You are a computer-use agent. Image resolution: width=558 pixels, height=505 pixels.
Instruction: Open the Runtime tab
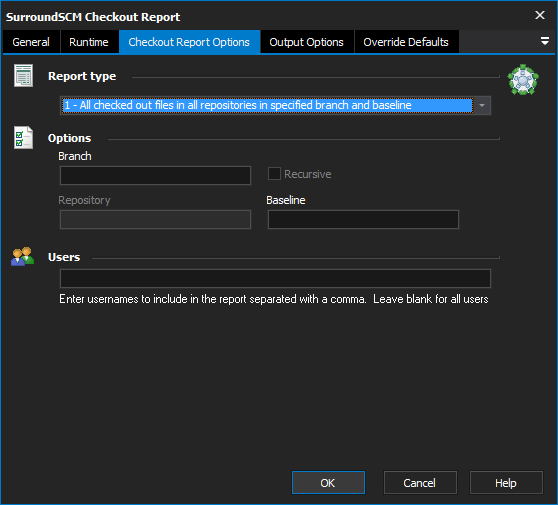[89, 42]
